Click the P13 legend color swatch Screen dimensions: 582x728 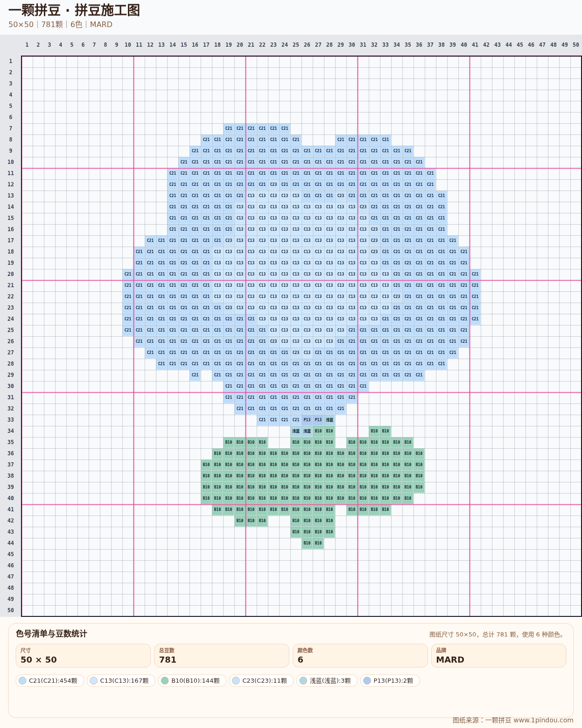pyautogui.click(x=367, y=681)
